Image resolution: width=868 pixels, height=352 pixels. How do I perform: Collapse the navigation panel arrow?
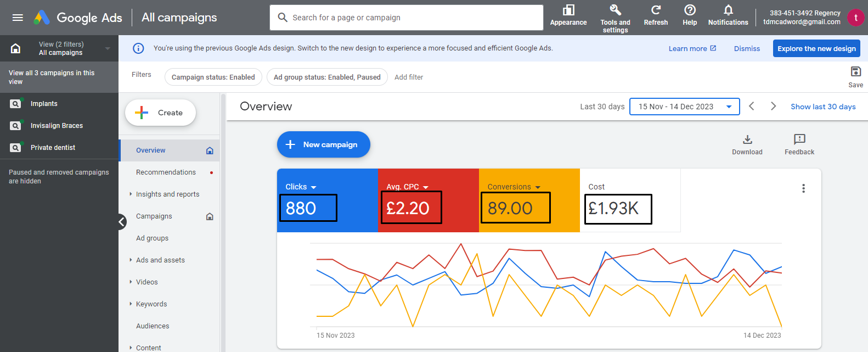click(x=122, y=222)
